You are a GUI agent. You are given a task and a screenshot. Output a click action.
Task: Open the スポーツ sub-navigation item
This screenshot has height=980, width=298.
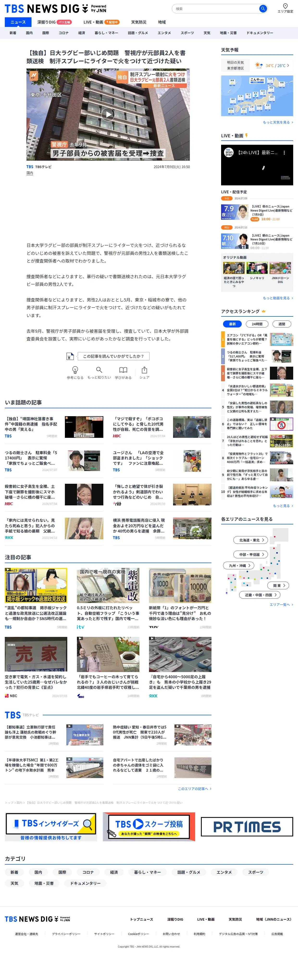point(187,33)
